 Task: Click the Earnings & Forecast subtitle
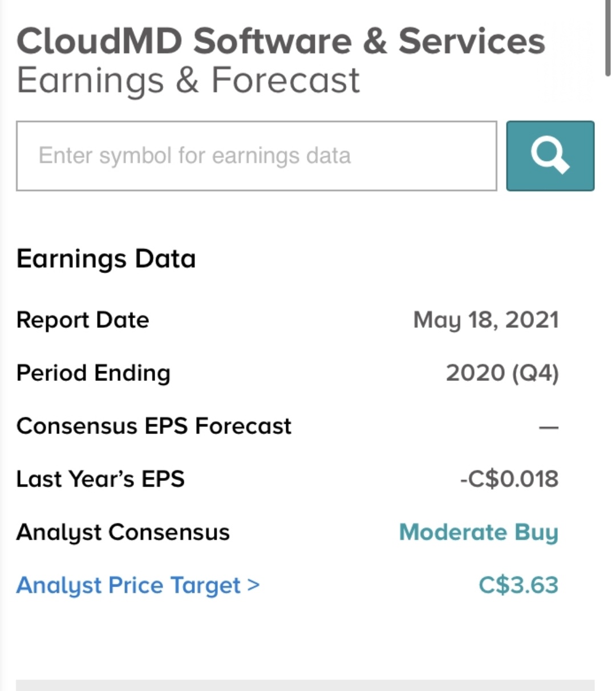[x=188, y=80]
